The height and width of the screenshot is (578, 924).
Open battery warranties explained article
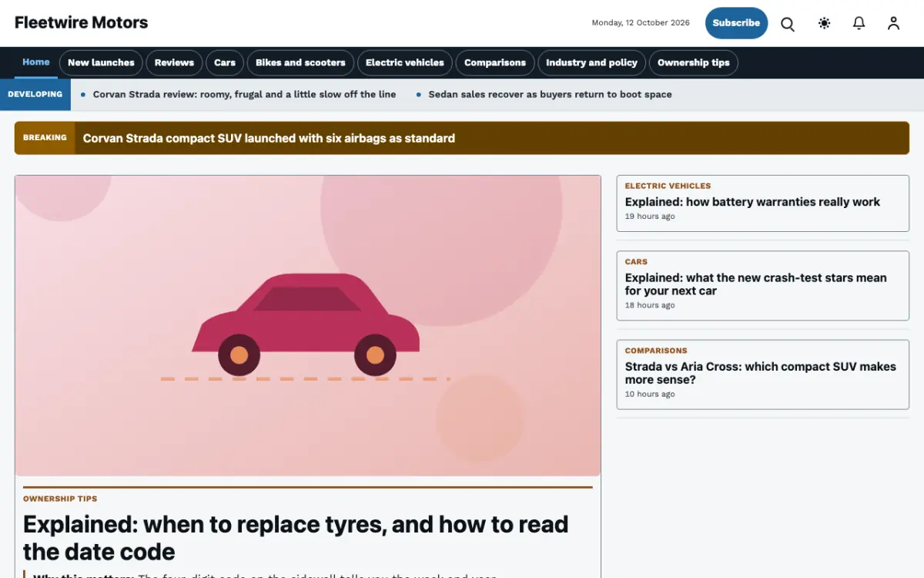(x=752, y=202)
